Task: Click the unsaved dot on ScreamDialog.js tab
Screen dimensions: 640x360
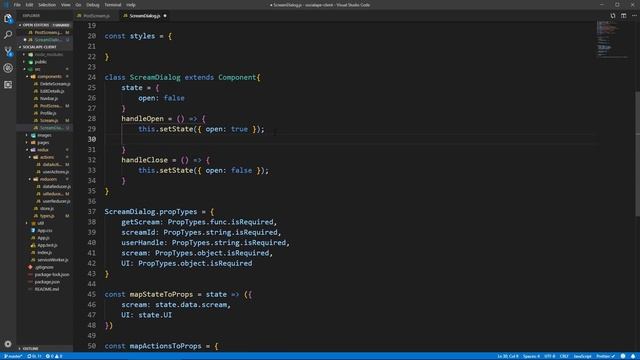Action: (x=165, y=16)
